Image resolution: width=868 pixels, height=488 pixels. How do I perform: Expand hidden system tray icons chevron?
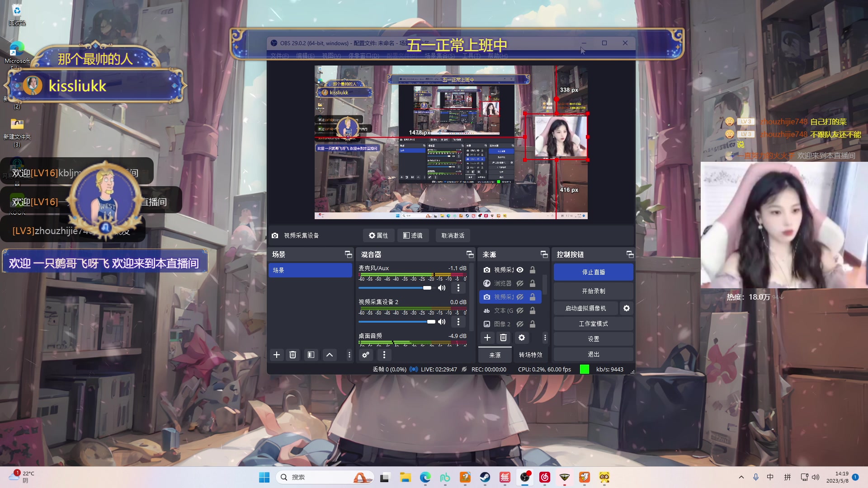click(x=741, y=477)
